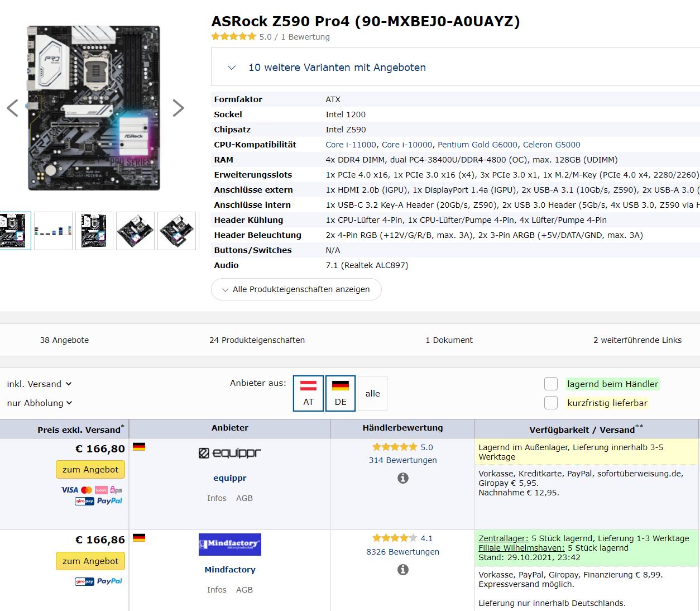
Task: Click PayPal logo under Mindfactory offer
Action: (x=109, y=581)
